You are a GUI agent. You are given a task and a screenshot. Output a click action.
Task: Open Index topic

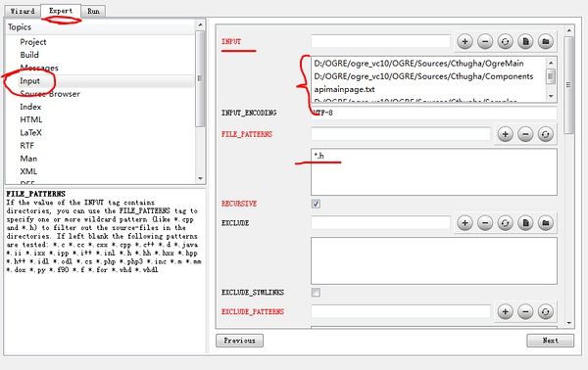tap(30, 107)
